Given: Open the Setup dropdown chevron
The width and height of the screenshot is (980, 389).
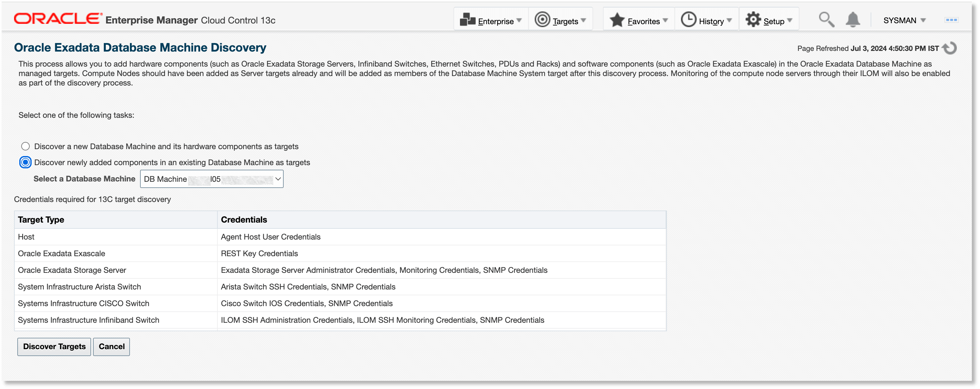Looking at the screenshot, I should tap(790, 21).
